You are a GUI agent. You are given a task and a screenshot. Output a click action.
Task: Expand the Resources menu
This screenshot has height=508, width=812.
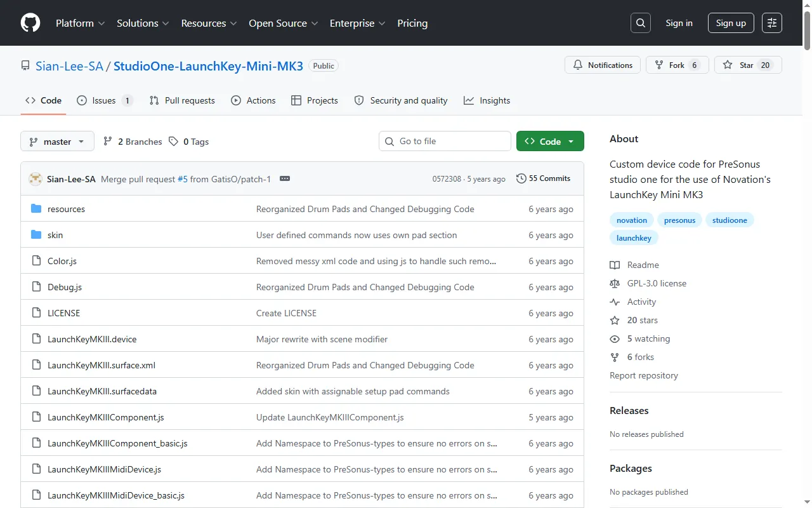(x=209, y=23)
